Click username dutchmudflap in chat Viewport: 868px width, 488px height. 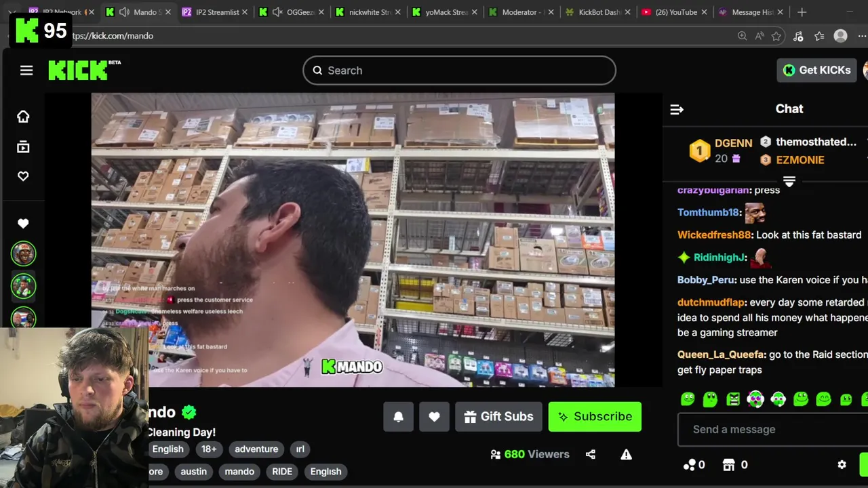(x=711, y=302)
